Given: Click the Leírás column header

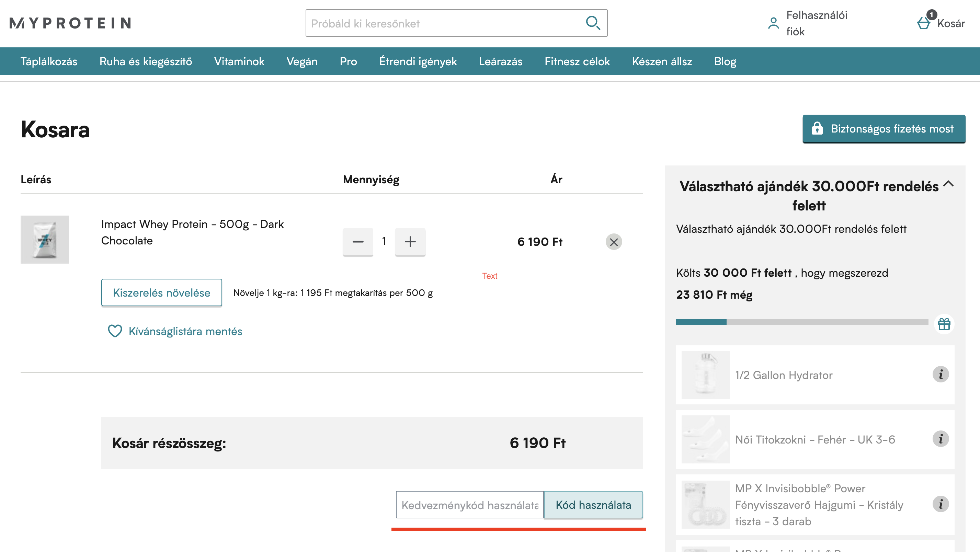Looking at the screenshot, I should 36,179.
